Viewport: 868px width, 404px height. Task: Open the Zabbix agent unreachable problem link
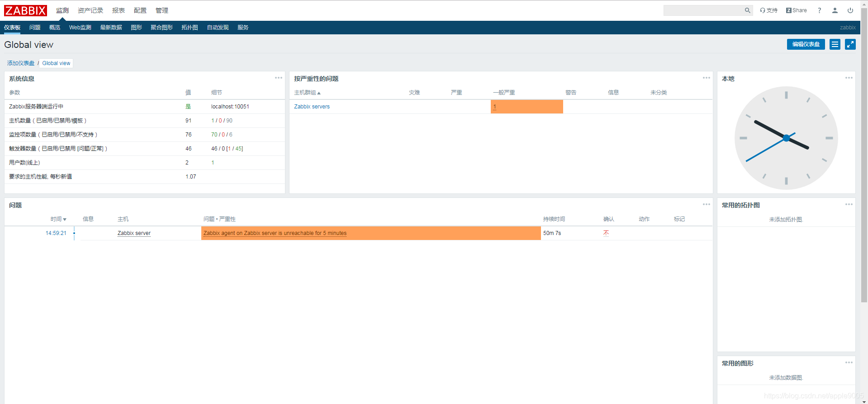tap(275, 233)
